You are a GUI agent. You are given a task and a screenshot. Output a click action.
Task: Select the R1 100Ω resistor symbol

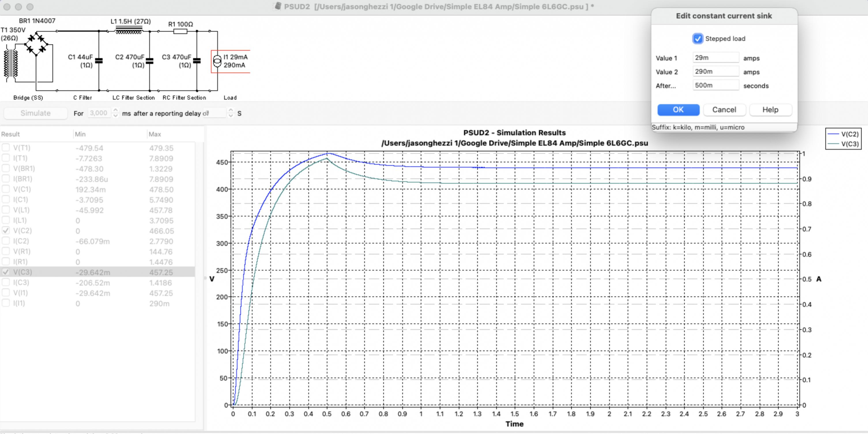point(180,31)
